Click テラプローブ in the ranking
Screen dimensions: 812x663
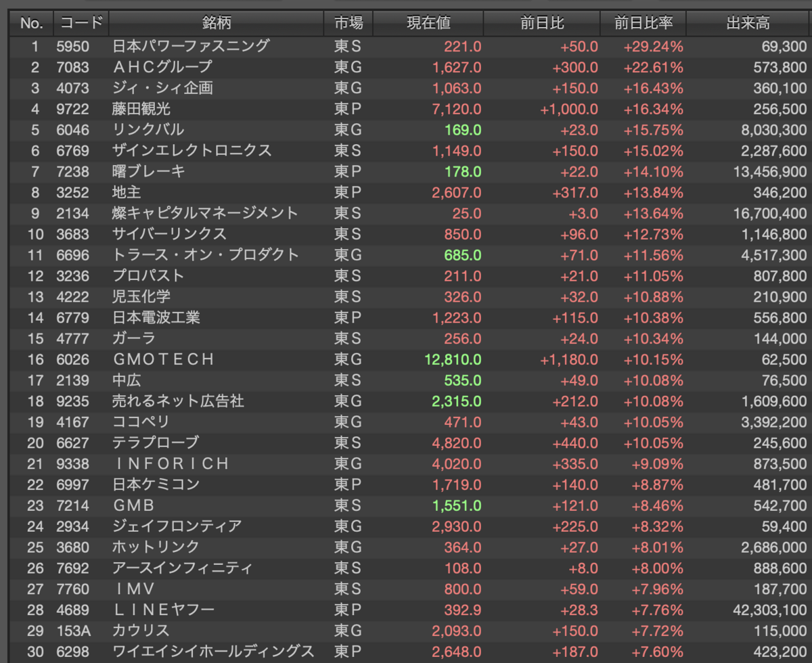(155, 442)
